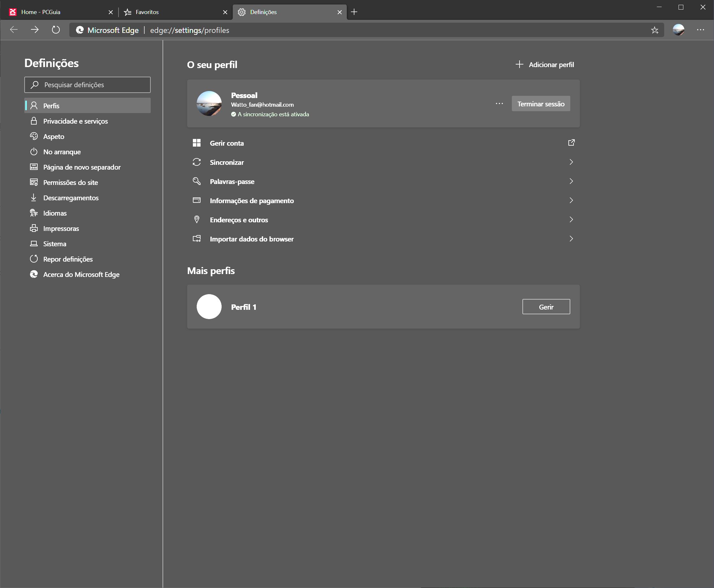The width and height of the screenshot is (714, 588).
Task: Expand Endereços e outros chevron
Action: pos(571,219)
